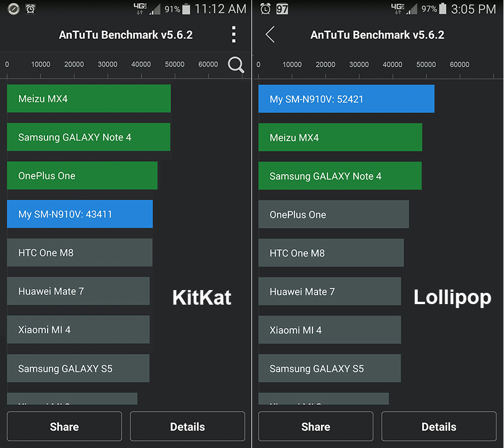Viewport: 504px width, 448px height.
Task: Tap the 30000 axis label on KitKat chart
Action: (x=108, y=64)
